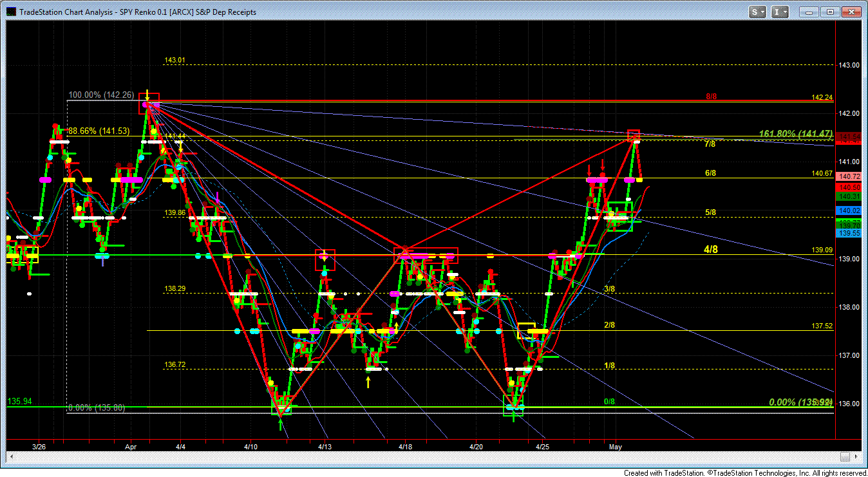Click the '143.00' price axis value
868x477 pixels.
click(849, 65)
